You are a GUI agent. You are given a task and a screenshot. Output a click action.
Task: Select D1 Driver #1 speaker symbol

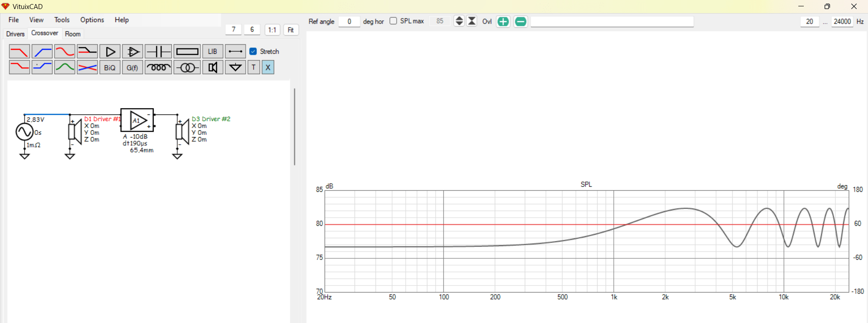coord(75,133)
